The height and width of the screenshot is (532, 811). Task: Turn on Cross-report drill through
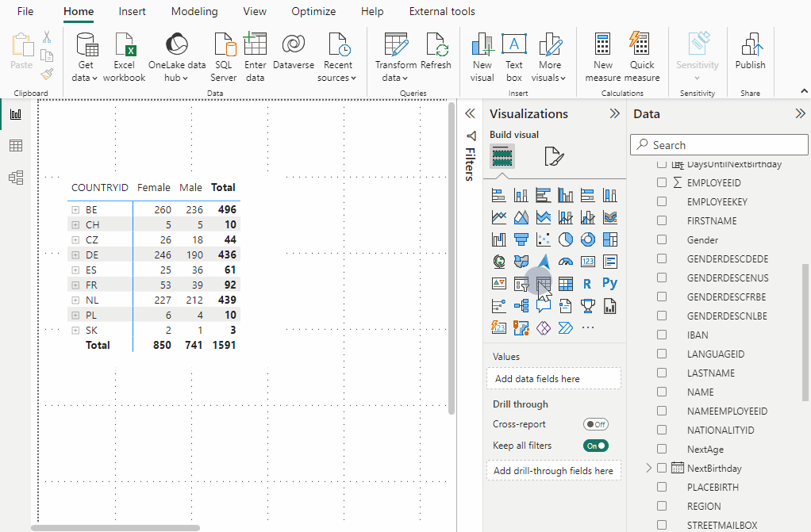tap(595, 424)
